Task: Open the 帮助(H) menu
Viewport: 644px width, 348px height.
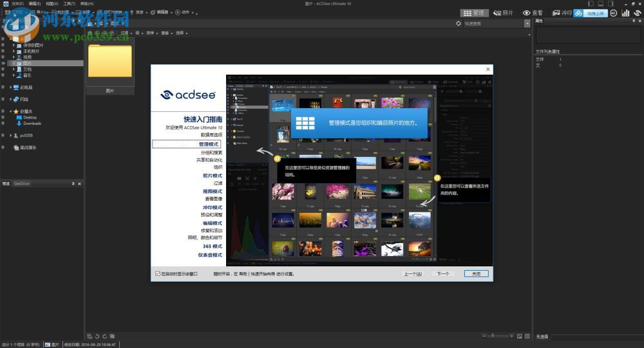Action: pyautogui.click(x=87, y=4)
